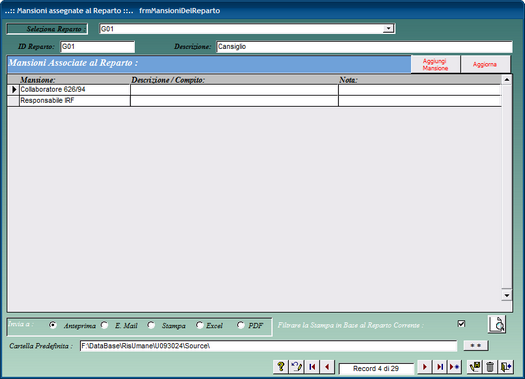Open help with the question mark icon
The height and width of the screenshot is (379, 525).
click(281, 367)
